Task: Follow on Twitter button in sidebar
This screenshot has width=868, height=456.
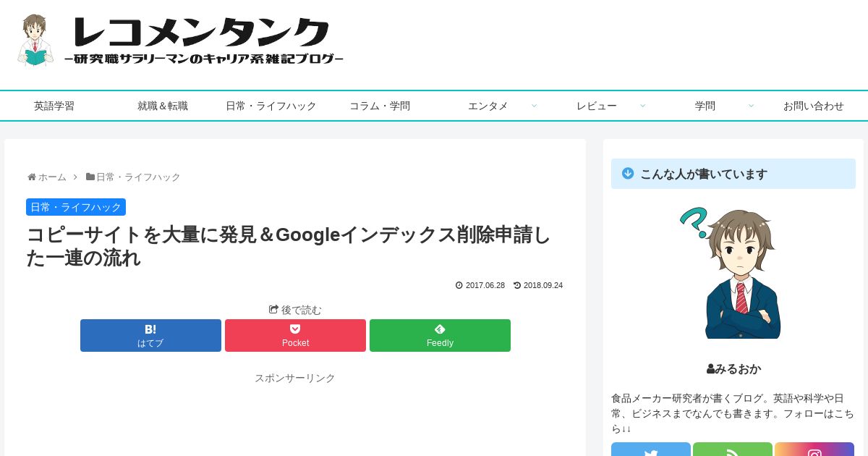Action: click(651, 450)
